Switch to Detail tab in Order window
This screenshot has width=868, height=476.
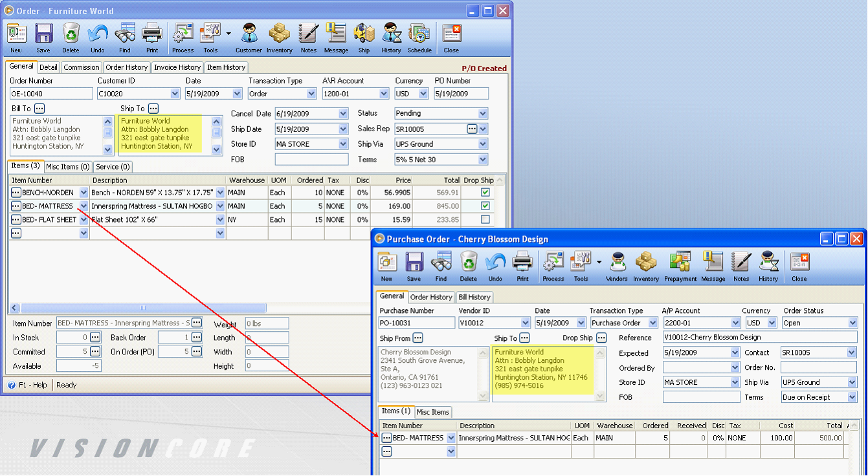[49, 67]
